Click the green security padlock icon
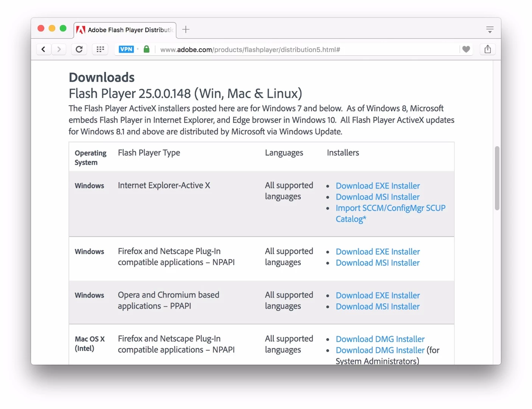This screenshot has width=532, height=409. tap(146, 49)
